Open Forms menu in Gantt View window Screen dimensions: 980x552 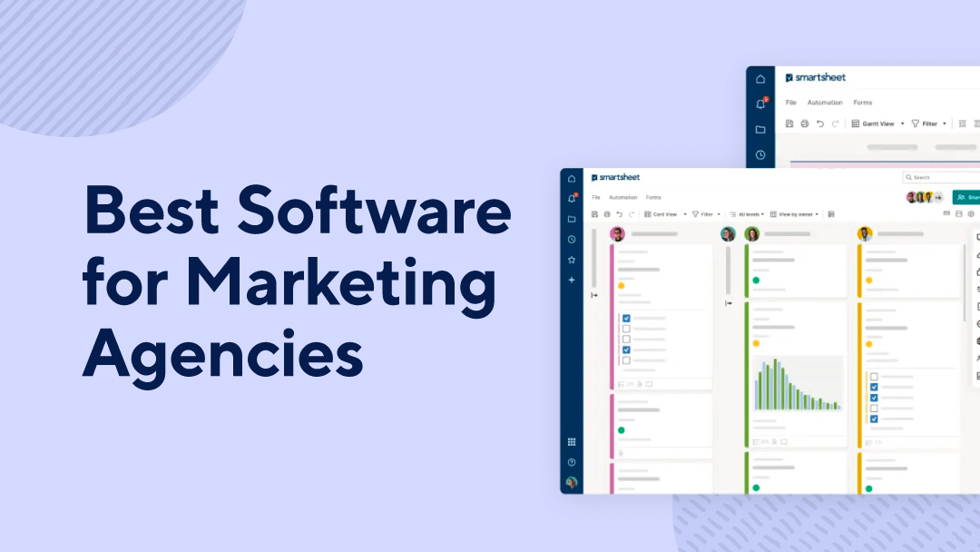[863, 103]
